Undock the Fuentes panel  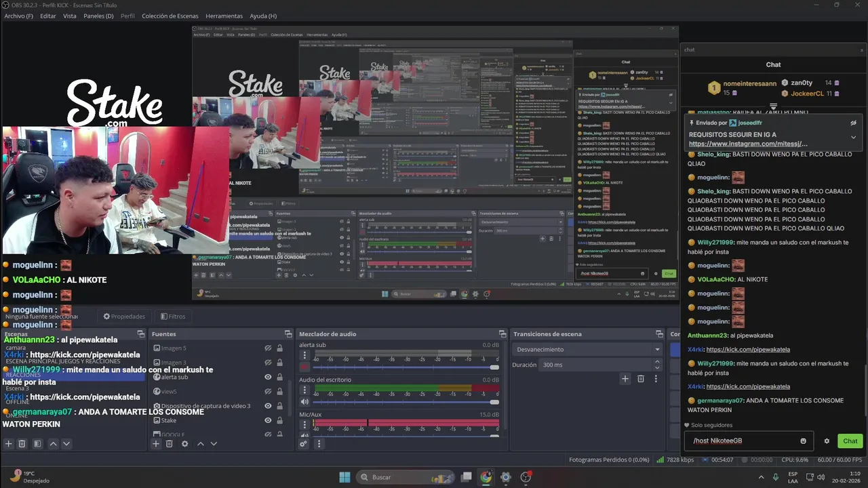[x=288, y=333]
